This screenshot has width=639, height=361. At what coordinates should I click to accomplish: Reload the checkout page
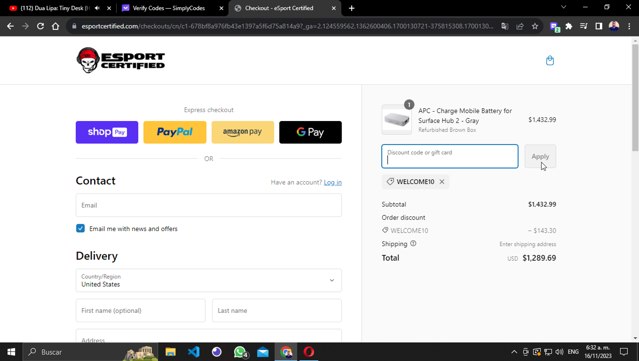(x=40, y=26)
